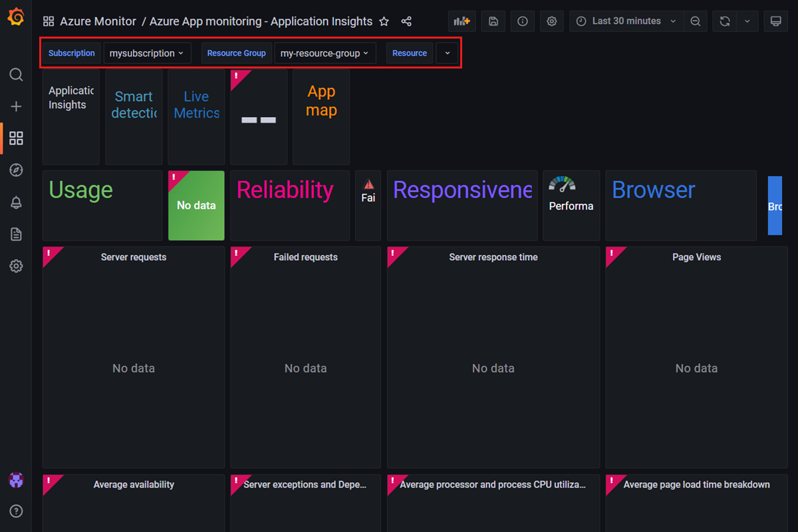Refresh the dashboard data
The image size is (798, 532).
pos(724,21)
